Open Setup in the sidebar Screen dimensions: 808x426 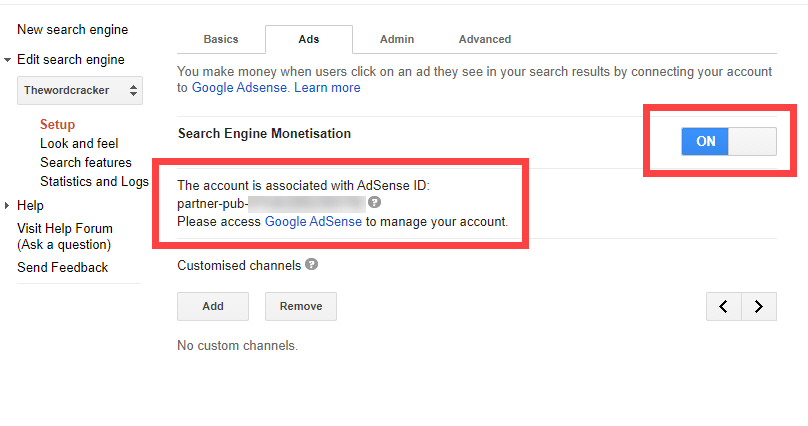coord(58,125)
